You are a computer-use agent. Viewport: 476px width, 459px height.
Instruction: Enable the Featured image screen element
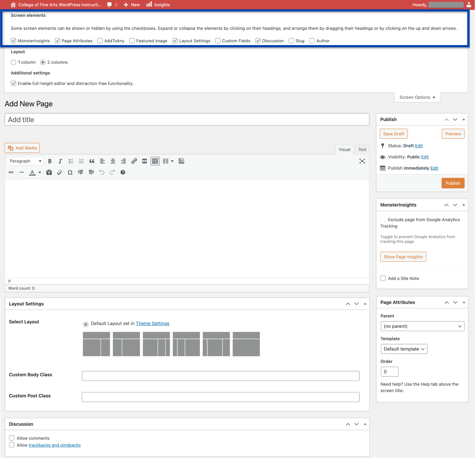132,41
